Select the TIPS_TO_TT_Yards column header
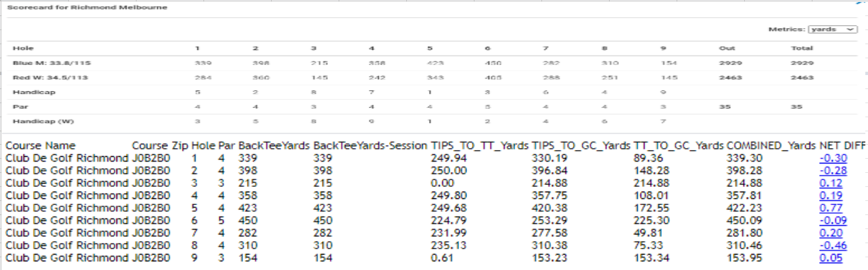The width and height of the screenshot is (868, 270). click(x=479, y=145)
